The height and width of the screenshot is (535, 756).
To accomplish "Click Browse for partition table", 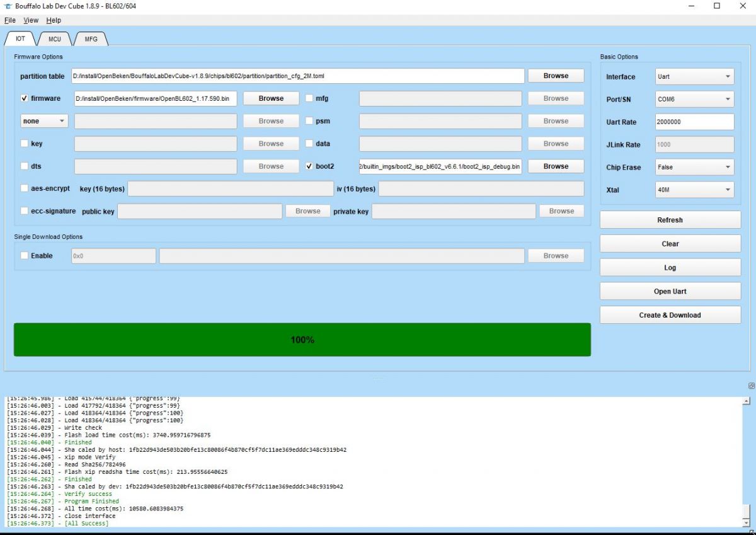I will 556,76.
